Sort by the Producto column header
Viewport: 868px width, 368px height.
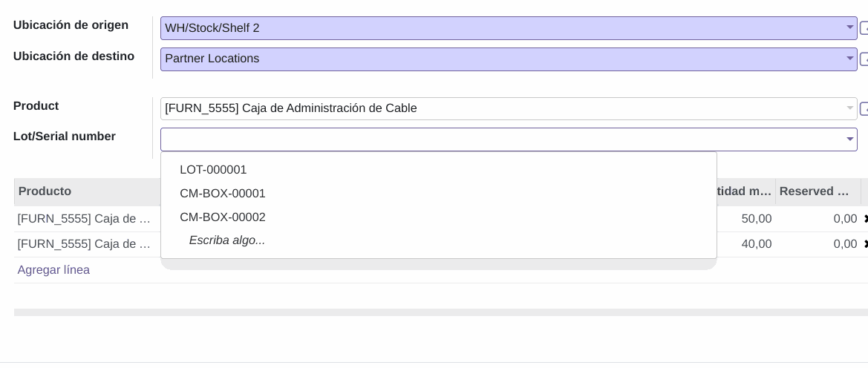(x=45, y=191)
